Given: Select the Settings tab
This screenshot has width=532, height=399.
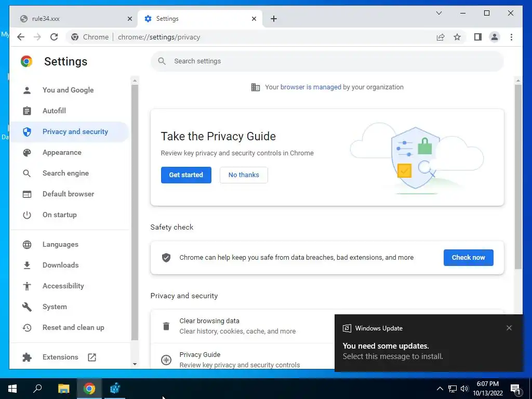Looking at the screenshot, I should click(200, 19).
